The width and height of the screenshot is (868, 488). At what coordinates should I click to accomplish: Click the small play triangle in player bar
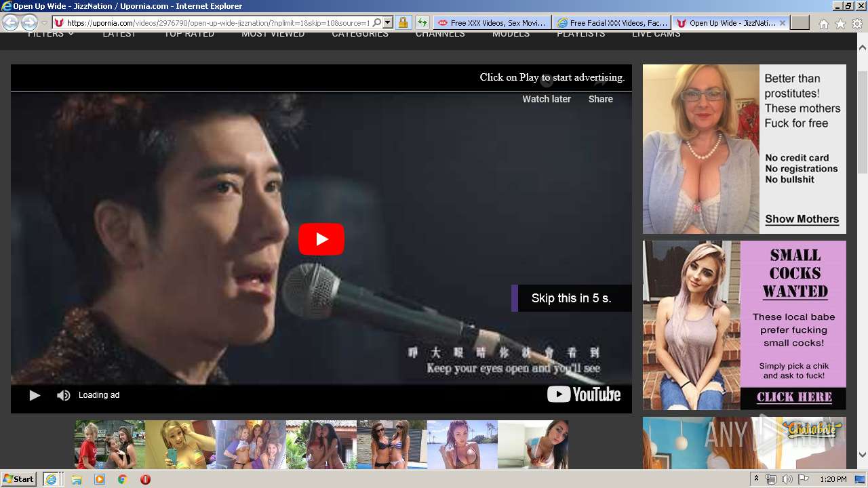[35, 395]
